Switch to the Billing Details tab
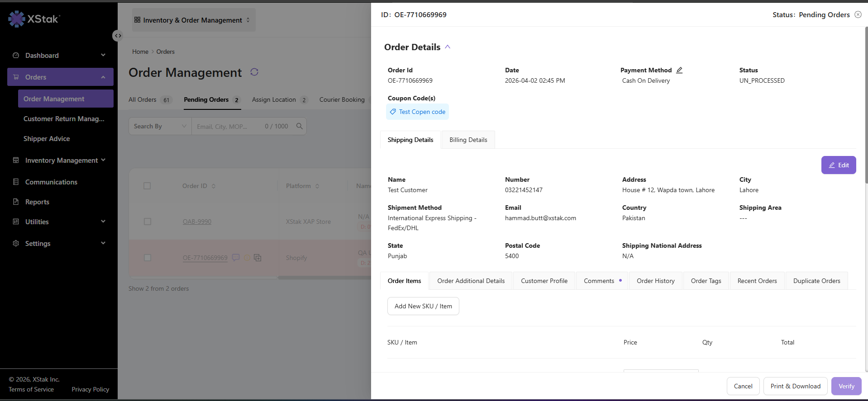Viewport: 868px width, 401px height. point(468,140)
